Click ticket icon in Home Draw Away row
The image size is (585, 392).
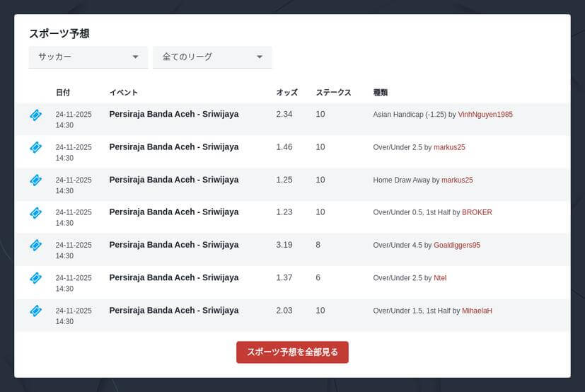click(35, 180)
